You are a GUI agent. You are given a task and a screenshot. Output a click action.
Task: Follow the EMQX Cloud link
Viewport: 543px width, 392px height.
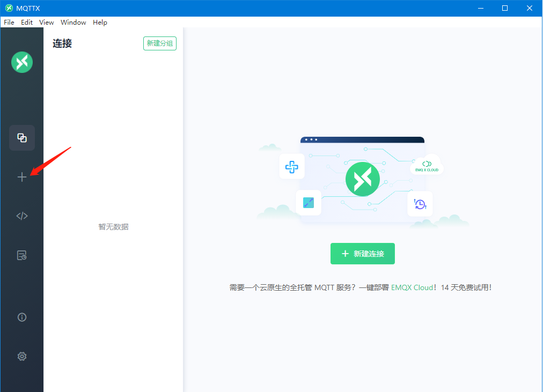[412, 287]
